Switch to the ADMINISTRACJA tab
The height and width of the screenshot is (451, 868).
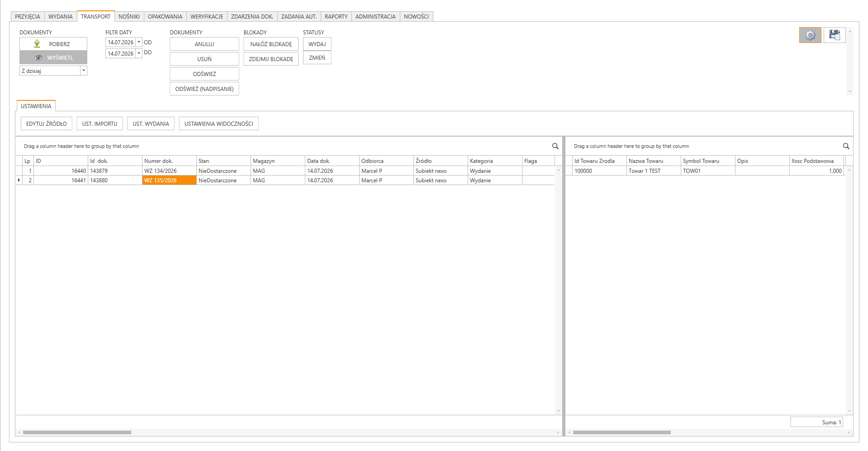pyautogui.click(x=375, y=16)
